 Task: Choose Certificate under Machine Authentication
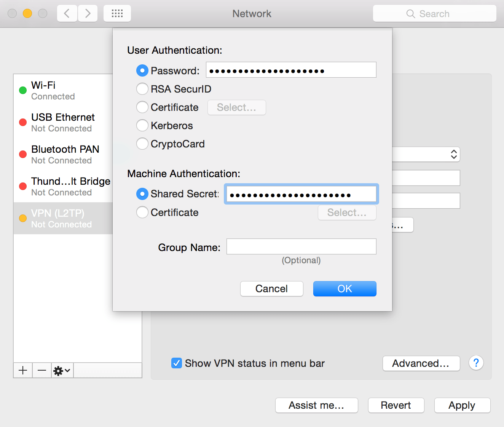click(x=142, y=212)
